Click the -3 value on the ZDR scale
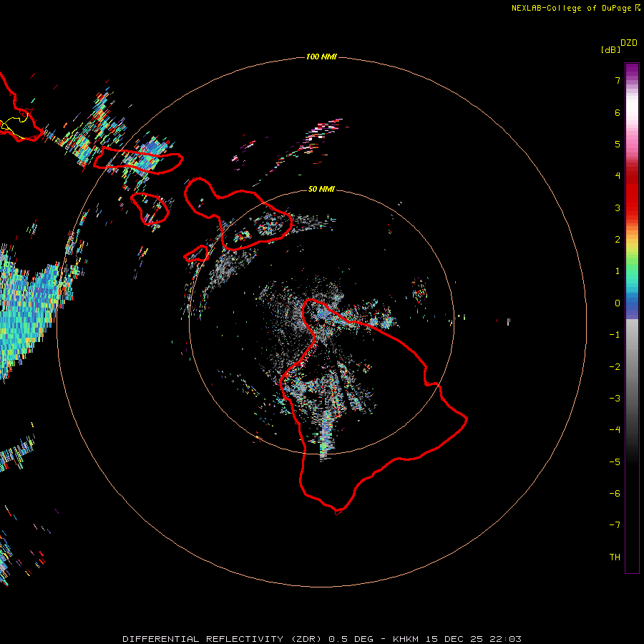 point(615,399)
